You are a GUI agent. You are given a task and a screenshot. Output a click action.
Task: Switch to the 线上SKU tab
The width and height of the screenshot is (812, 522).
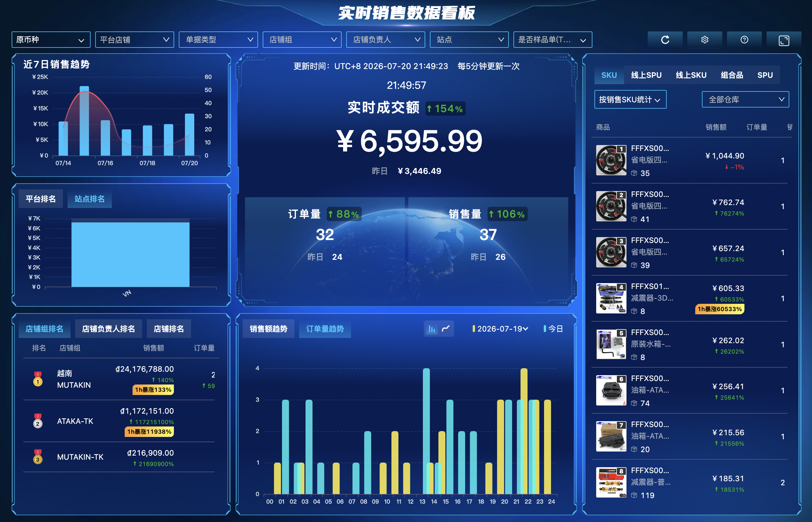pos(691,75)
